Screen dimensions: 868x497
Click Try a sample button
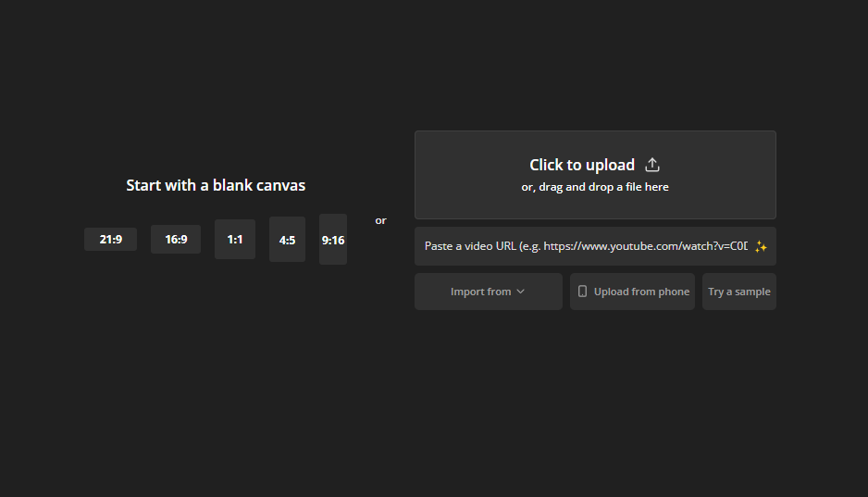(739, 292)
